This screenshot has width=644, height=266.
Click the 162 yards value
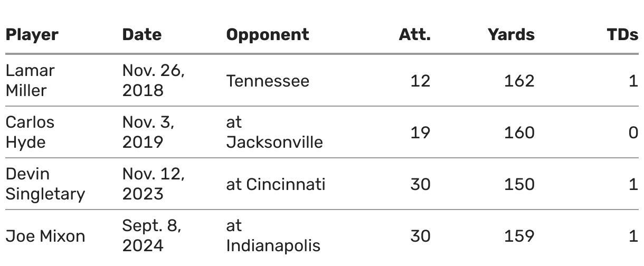point(518,81)
